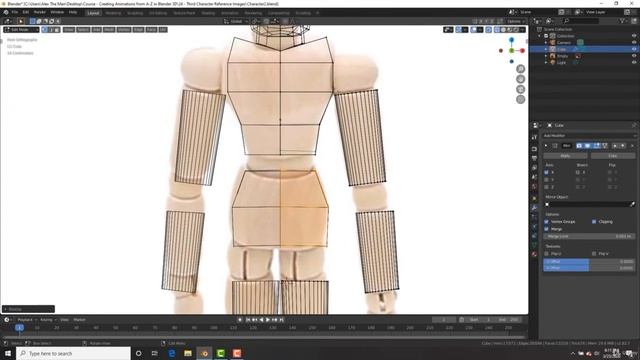
Task: Click the move view (pan) gizmo button
Action: tap(520, 79)
